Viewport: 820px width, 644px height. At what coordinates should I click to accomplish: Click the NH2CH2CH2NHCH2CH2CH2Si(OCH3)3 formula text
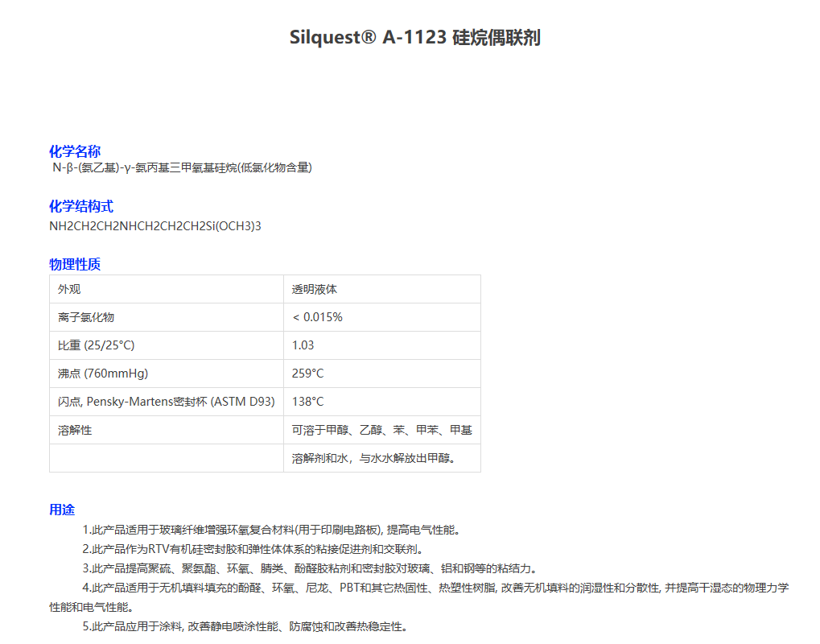155,226
